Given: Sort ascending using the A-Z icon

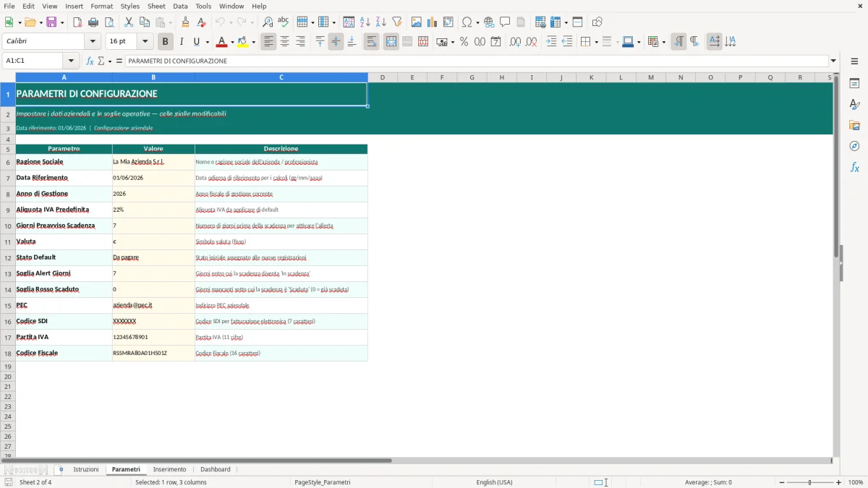Looking at the screenshot, I should tap(365, 22).
